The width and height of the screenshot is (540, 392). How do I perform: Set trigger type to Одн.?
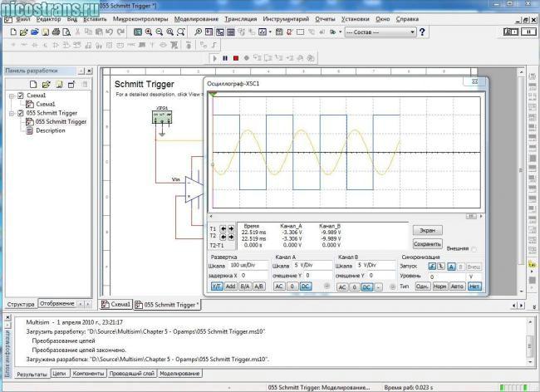(x=422, y=287)
